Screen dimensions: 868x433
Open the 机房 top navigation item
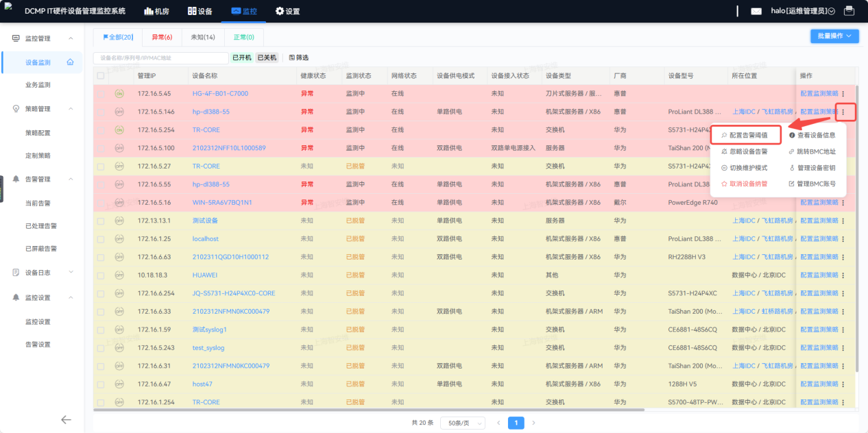coord(157,12)
